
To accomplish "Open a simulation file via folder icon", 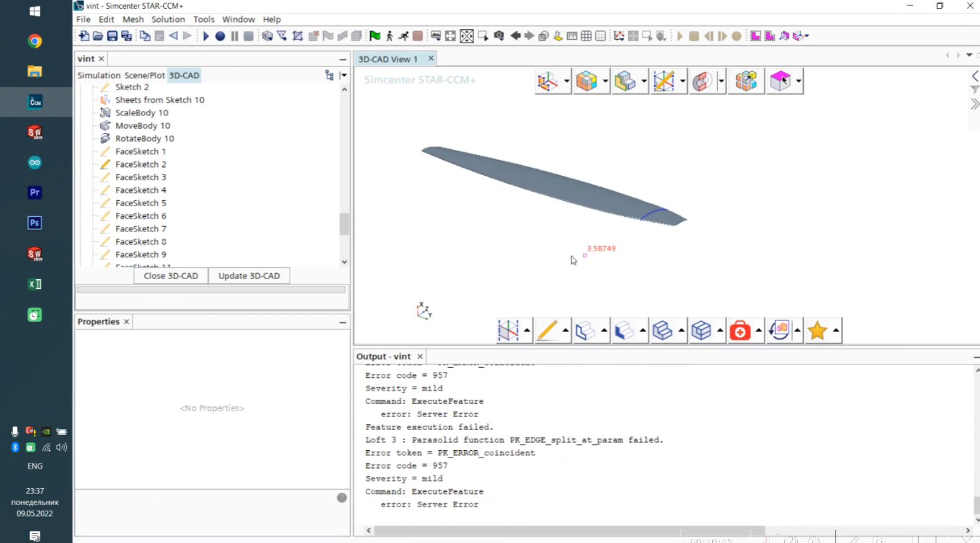I will [x=98, y=36].
